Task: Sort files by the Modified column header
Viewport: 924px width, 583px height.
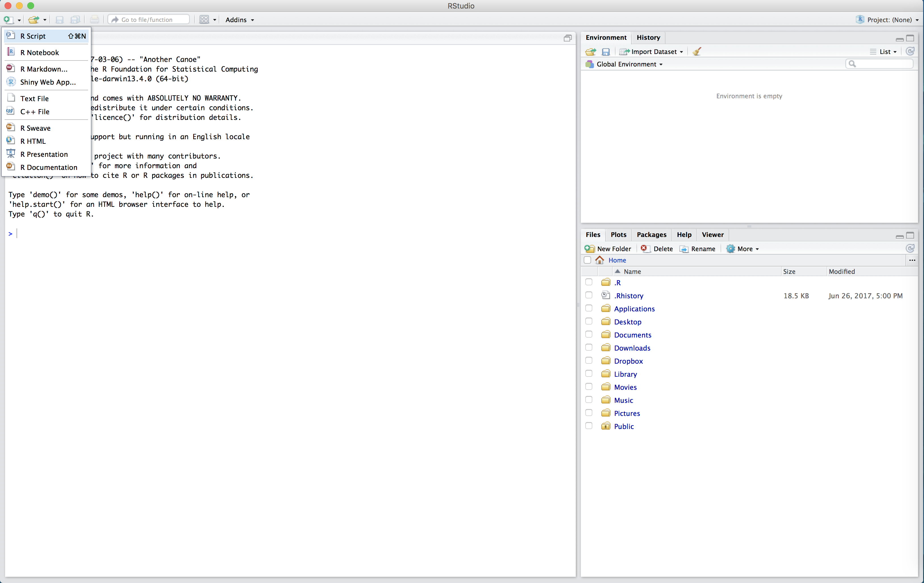Action: [x=842, y=271]
